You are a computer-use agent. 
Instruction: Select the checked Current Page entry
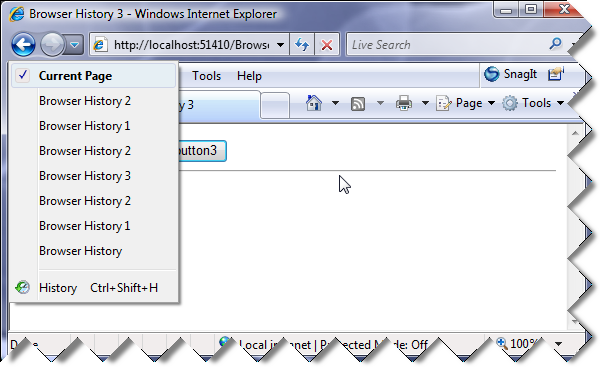(x=94, y=76)
